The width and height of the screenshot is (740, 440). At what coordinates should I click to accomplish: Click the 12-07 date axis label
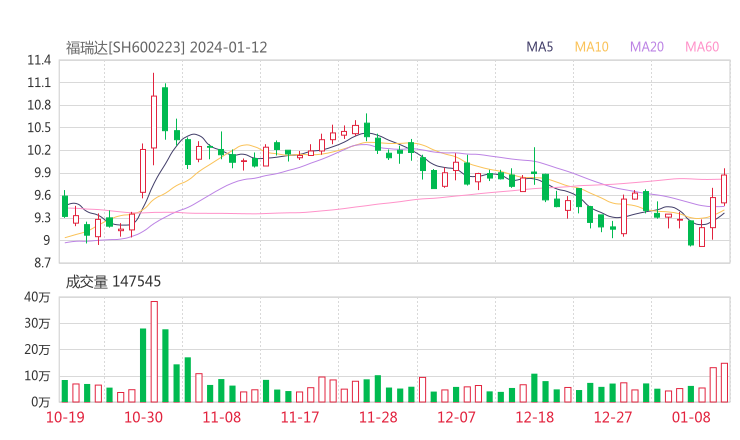point(456,417)
